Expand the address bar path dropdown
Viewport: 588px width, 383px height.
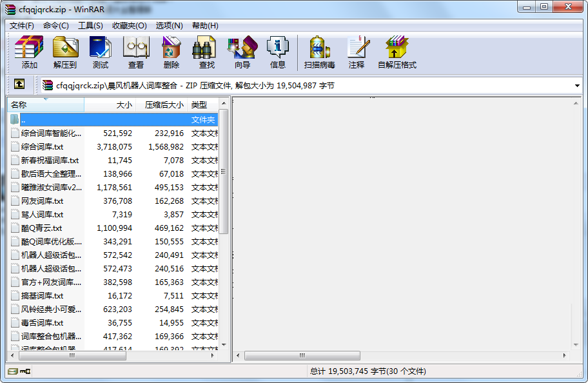pyautogui.click(x=577, y=86)
